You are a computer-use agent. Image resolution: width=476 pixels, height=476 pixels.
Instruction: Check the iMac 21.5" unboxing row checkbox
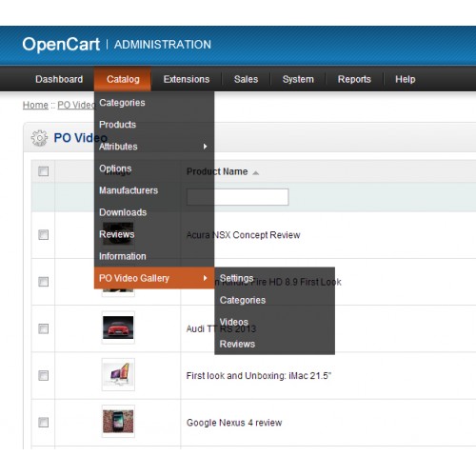pyautogui.click(x=43, y=375)
